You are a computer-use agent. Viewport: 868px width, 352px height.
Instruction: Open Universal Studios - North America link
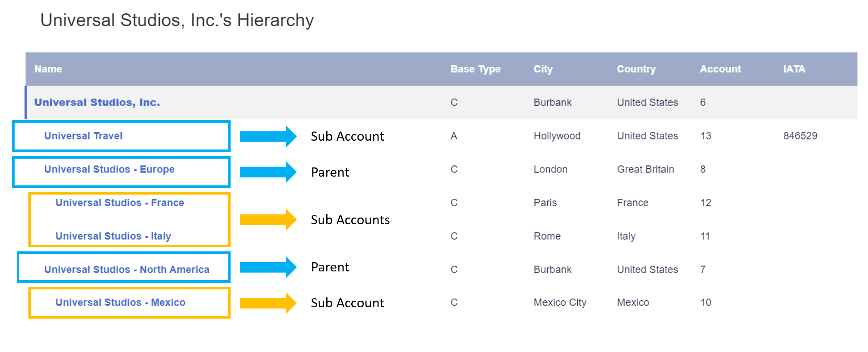127,269
